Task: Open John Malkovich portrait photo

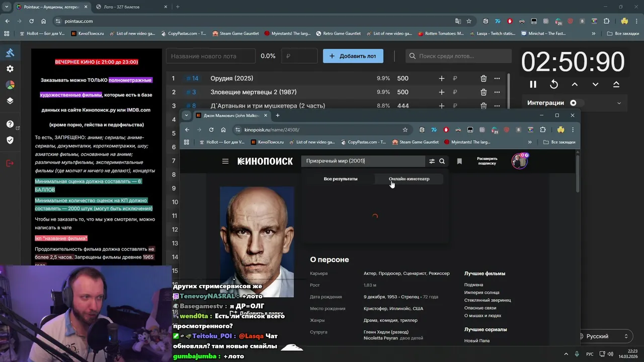Action: pyautogui.click(x=257, y=242)
